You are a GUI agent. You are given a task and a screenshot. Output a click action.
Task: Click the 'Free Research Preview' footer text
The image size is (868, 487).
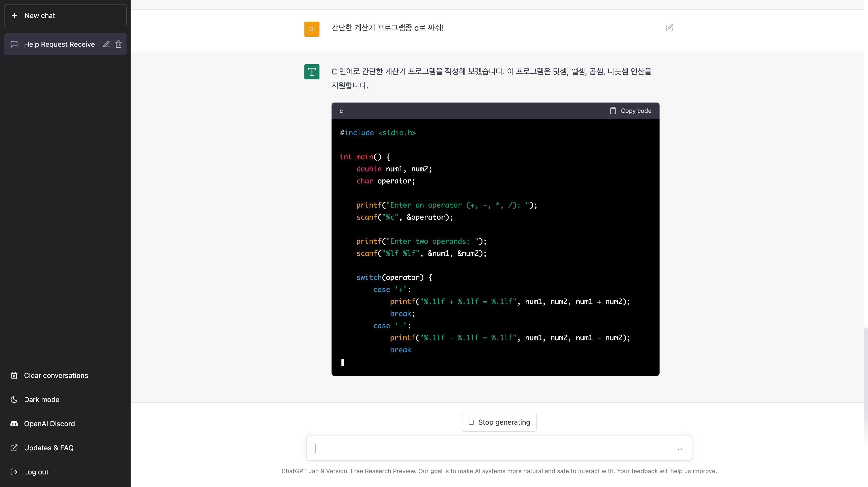click(383, 471)
